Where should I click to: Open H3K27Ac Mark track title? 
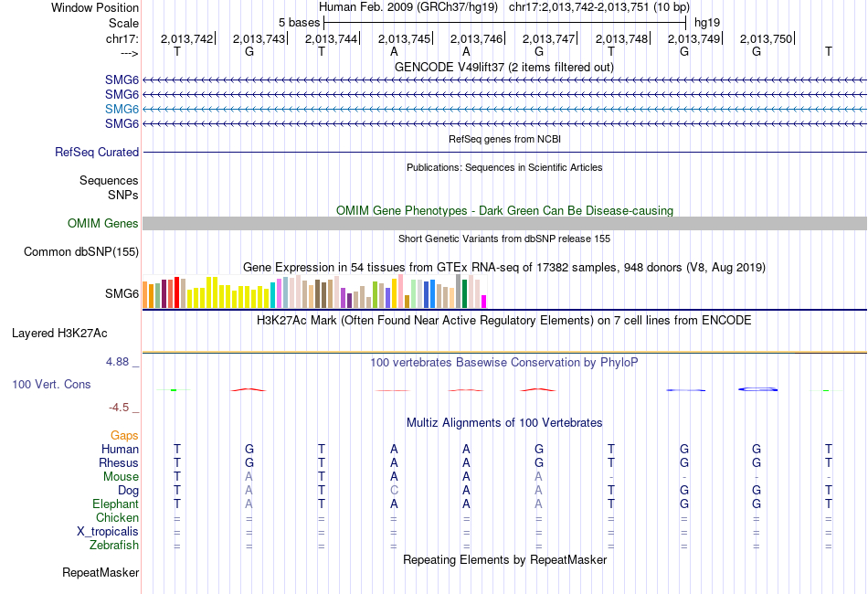(504, 321)
